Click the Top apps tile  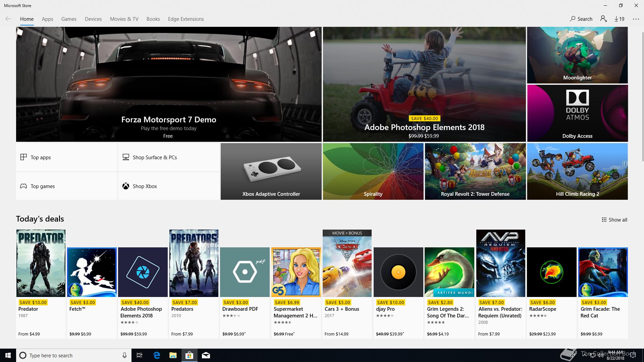(x=66, y=157)
